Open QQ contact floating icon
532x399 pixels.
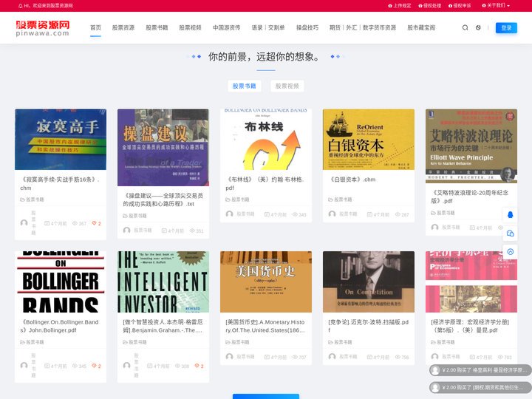point(510,215)
